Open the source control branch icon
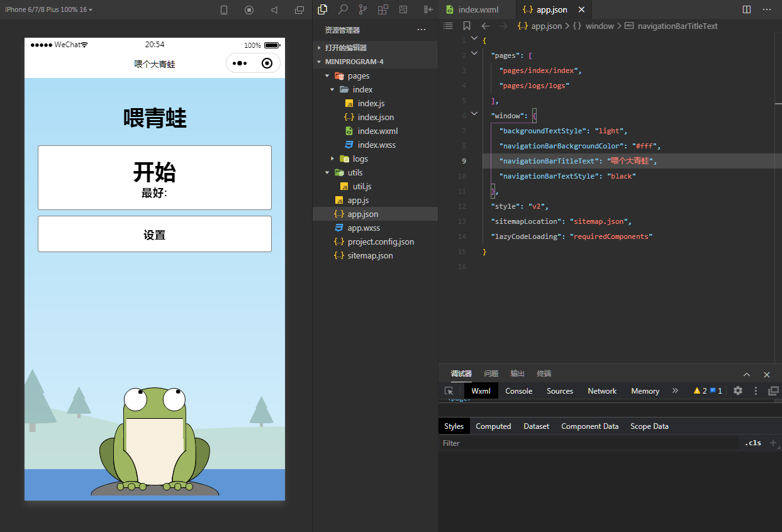This screenshot has height=532, width=782. pyautogui.click(x=362, y=9)
